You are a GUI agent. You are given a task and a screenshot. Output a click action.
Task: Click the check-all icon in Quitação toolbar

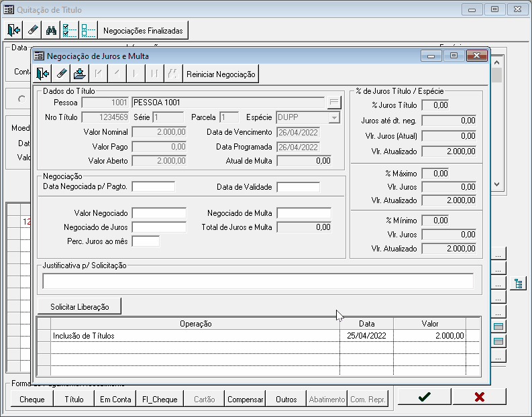69,30
